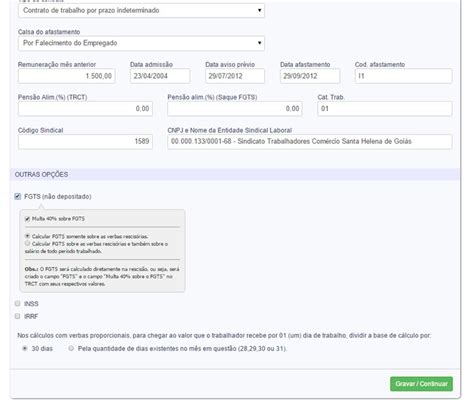Image resolution: width=474 pixels, height=404 pixels.
Task: Select the 30 dias radio option
Action: point(25,348)
